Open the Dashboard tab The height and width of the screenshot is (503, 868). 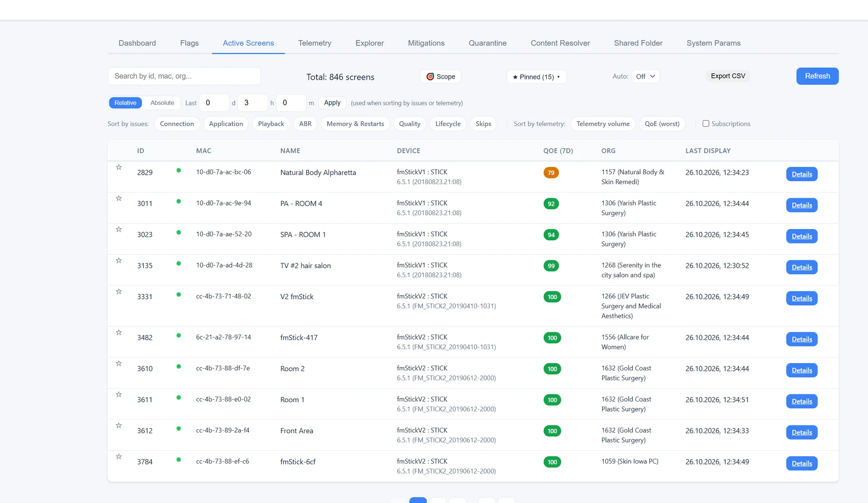(137, 43)
